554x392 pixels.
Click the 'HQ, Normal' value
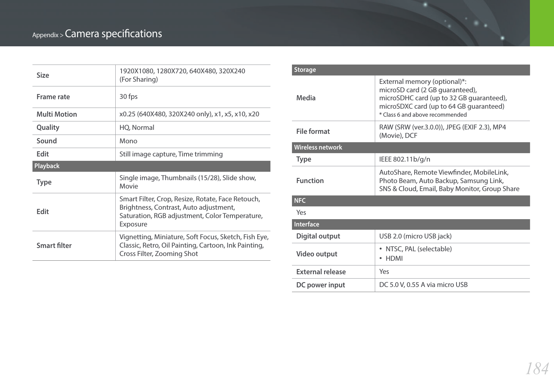137,128
